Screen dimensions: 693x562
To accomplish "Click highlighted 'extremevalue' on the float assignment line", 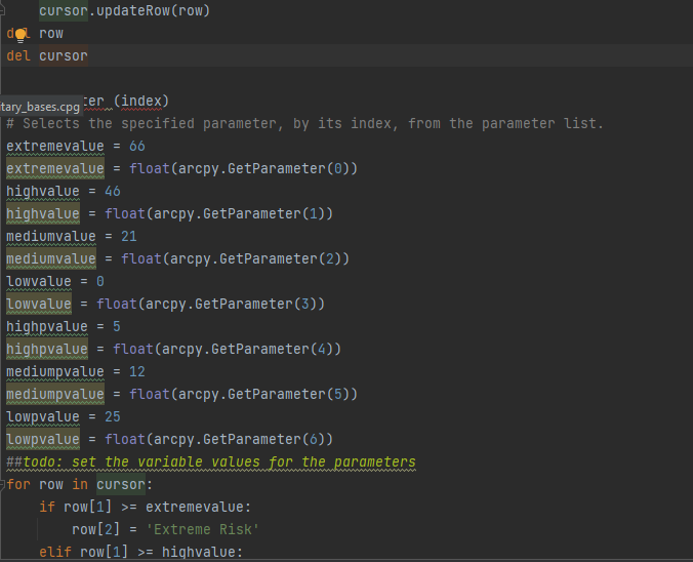I will [x=55, y=168].
